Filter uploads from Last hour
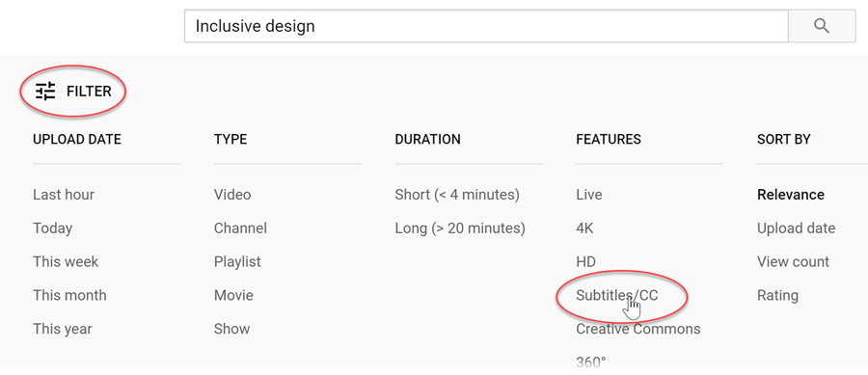Screen dimensions: 868x375 pyautogui.click(x=63, y=195)
